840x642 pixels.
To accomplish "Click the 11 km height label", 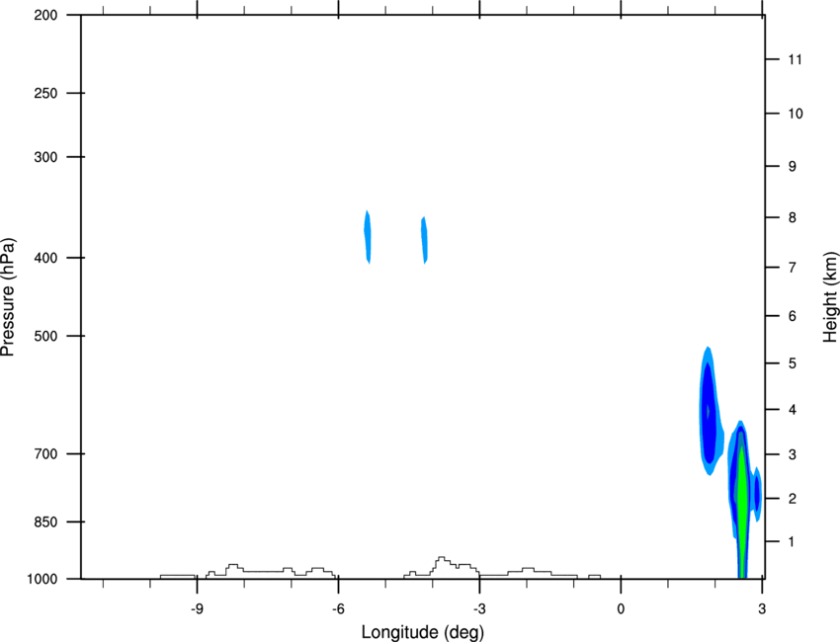I will pos(796,59).
